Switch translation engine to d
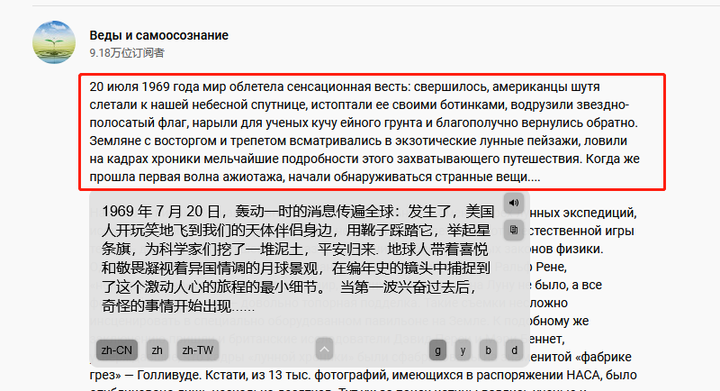The height and width of the screenshot is (391, 720). point(514,351)
